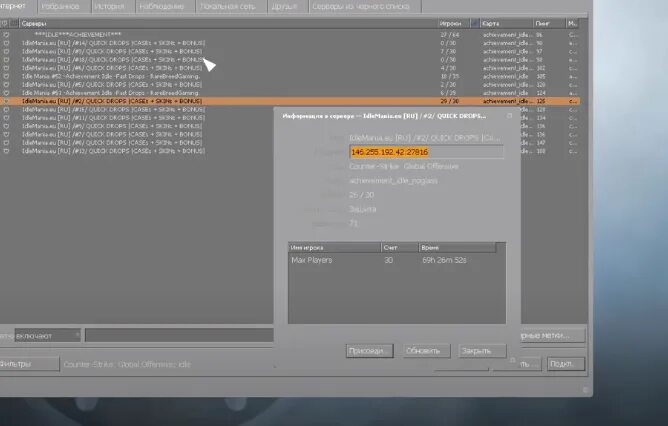Click the Закрыть button in the info dialog
The width and height of the screenshot is (668, 426).
coord(482,351)
